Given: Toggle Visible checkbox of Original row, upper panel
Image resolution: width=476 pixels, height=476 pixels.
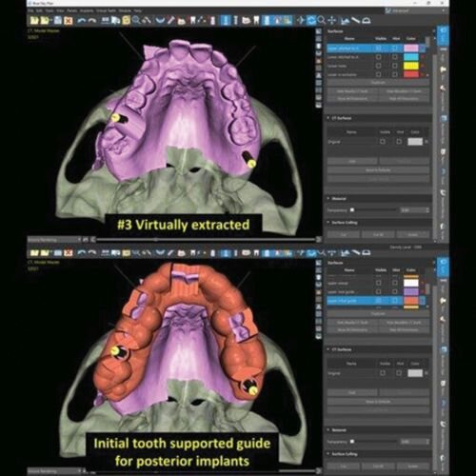Looking at the screenshot, I should (383, 142).
